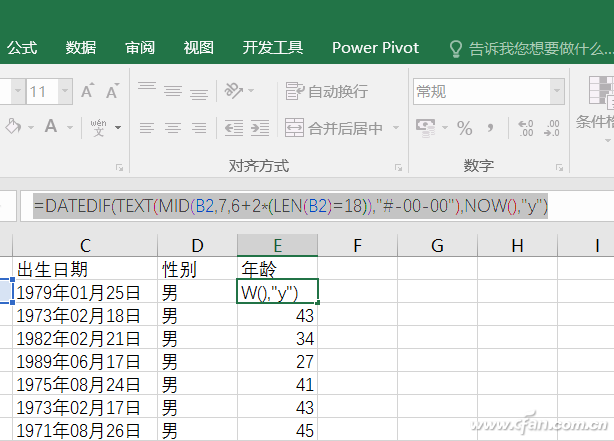Screen dimensions: 614x441
Task: Click the increase font size icon
Action: pos(86,92)
